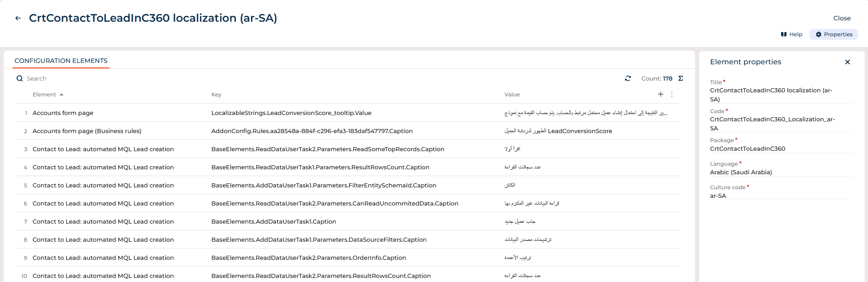Screen dimensions: 868x282
Task: Add a new element with plus icon
Action: click(x=660, y=94)
